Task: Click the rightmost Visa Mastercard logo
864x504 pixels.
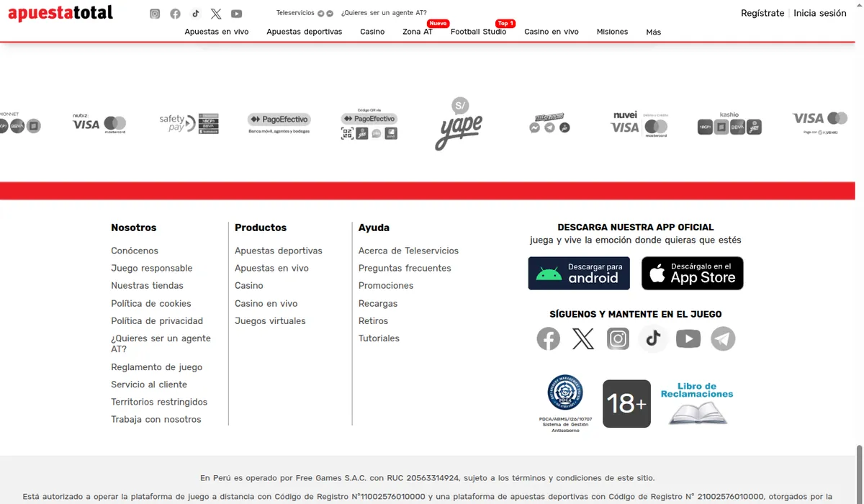Action: tap(820, 122)
